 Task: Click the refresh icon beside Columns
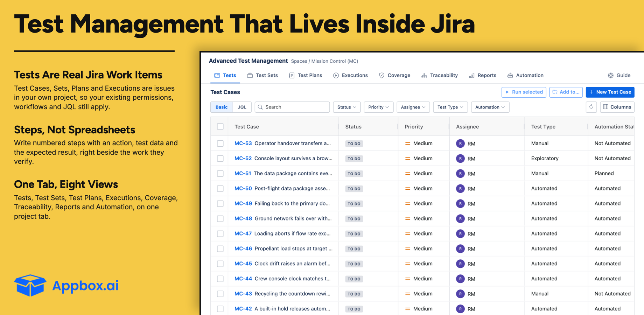click(591, 107)
